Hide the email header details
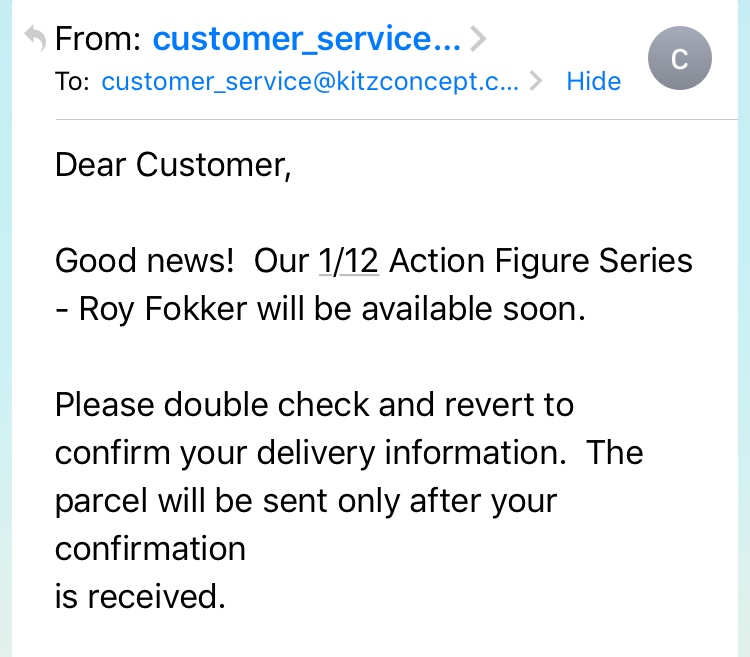Screen dimensions: 750x657 (594, 81)
